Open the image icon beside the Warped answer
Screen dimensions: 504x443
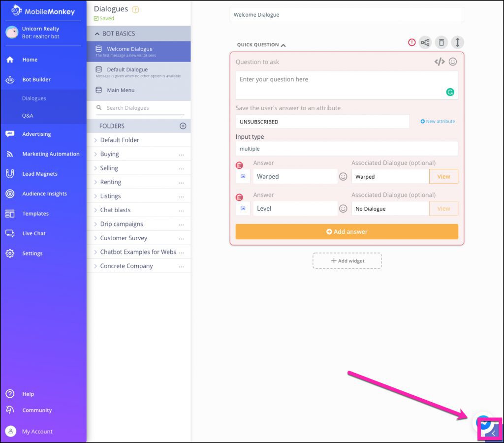coord(243,176)
